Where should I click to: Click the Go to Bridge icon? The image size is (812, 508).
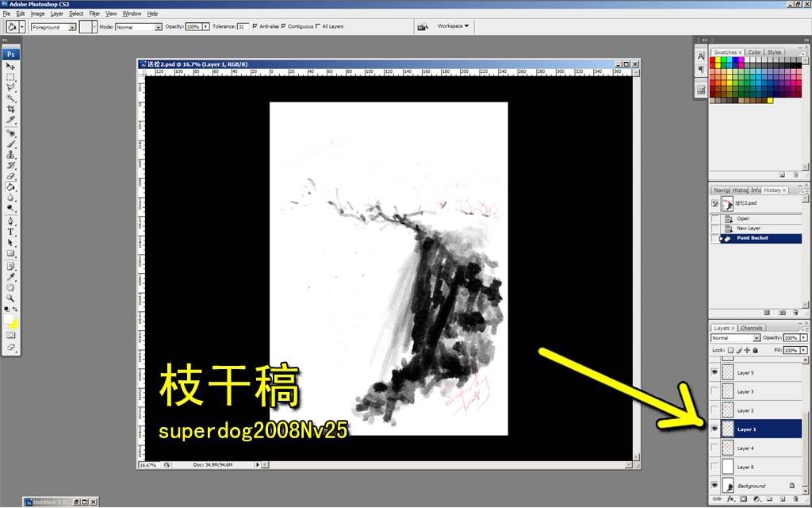[x=423, y=26]
